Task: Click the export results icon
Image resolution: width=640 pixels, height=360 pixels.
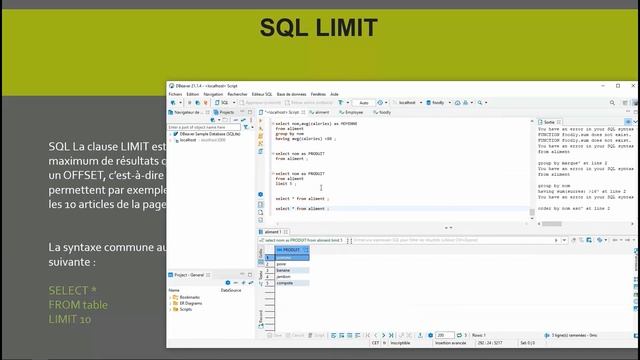Action: click(x=420, y=336)
